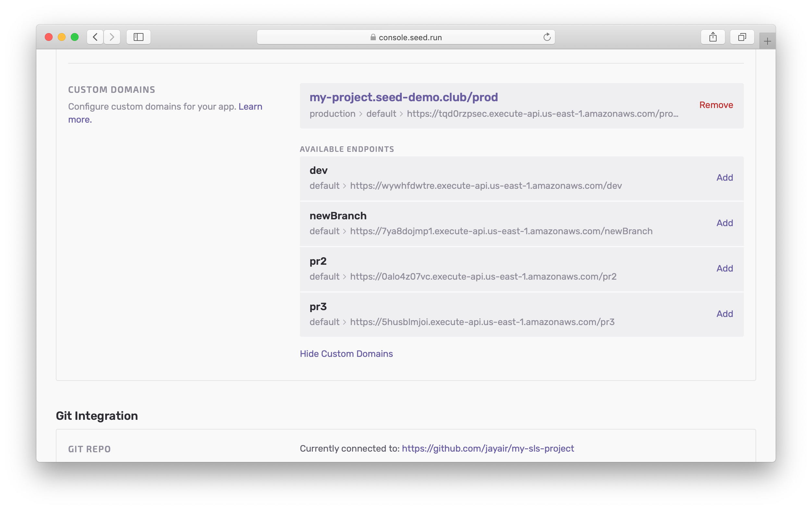Add custom domain for newBranch endpoint
The image size is (812, 510).
(x=724, y=223)
